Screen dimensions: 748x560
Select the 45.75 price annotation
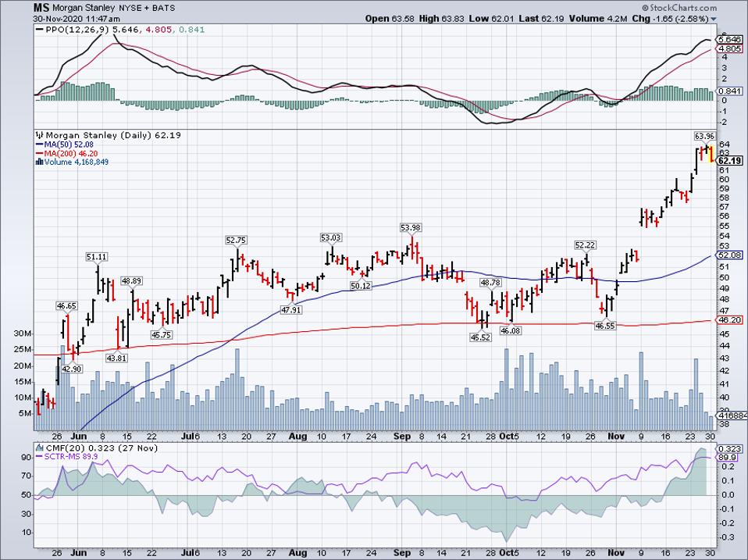tap(162, 335)
